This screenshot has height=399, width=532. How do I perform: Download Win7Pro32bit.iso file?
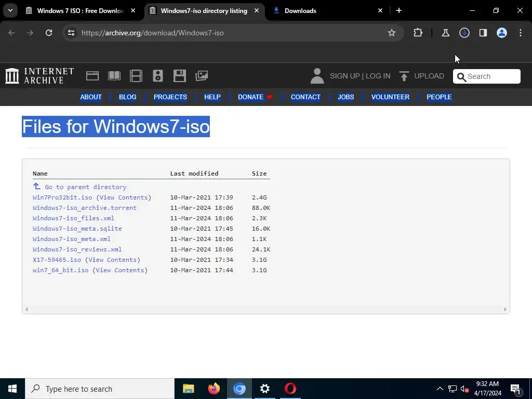point(62,197)
